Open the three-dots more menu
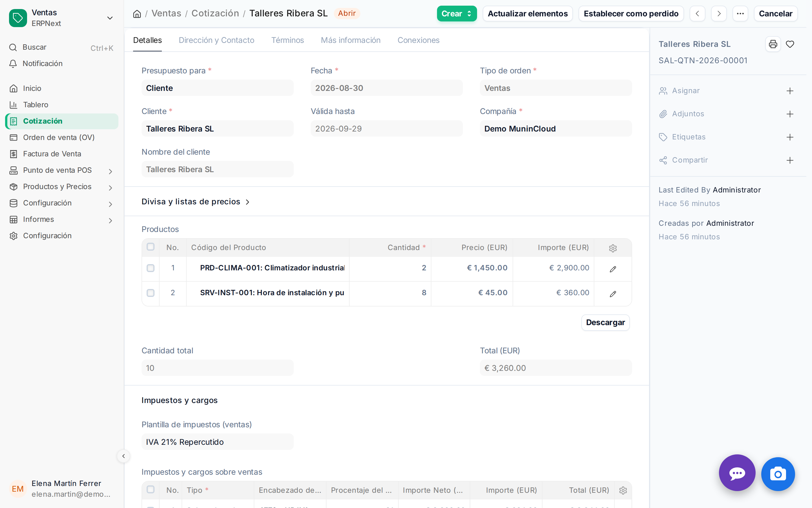Viewport: 812px width, 508px height. 740,14
